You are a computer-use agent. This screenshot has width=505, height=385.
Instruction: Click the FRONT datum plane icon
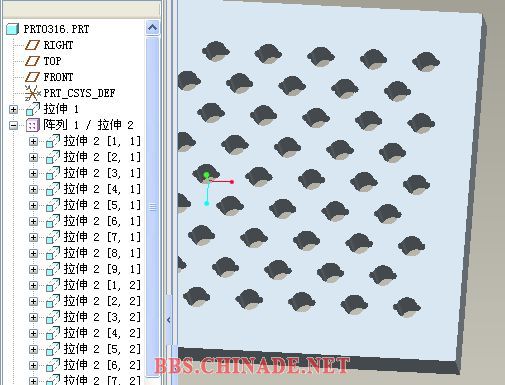tap(32, 77)
